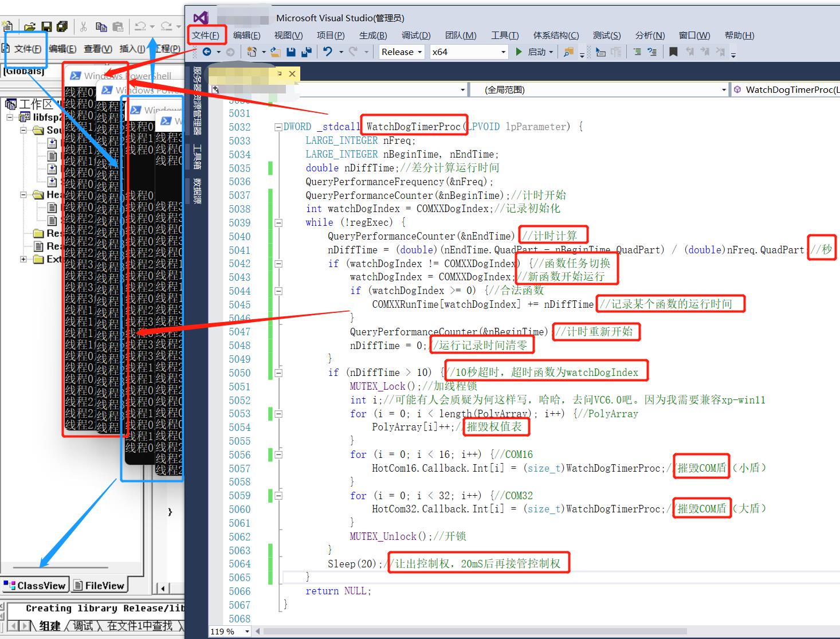The width and height of the screenshot is (840, 639).
Task: Collapse the if block outline at line 5050
Action: click(278, 373)
